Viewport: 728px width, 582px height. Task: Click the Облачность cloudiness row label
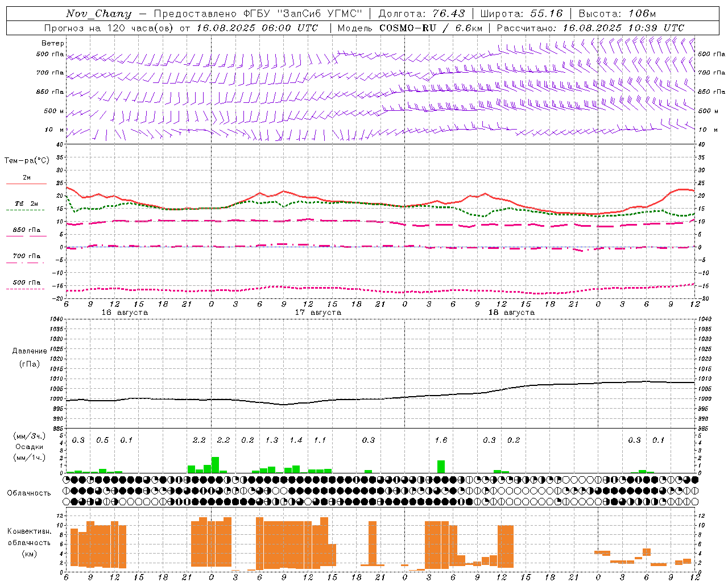pos(30,493)
